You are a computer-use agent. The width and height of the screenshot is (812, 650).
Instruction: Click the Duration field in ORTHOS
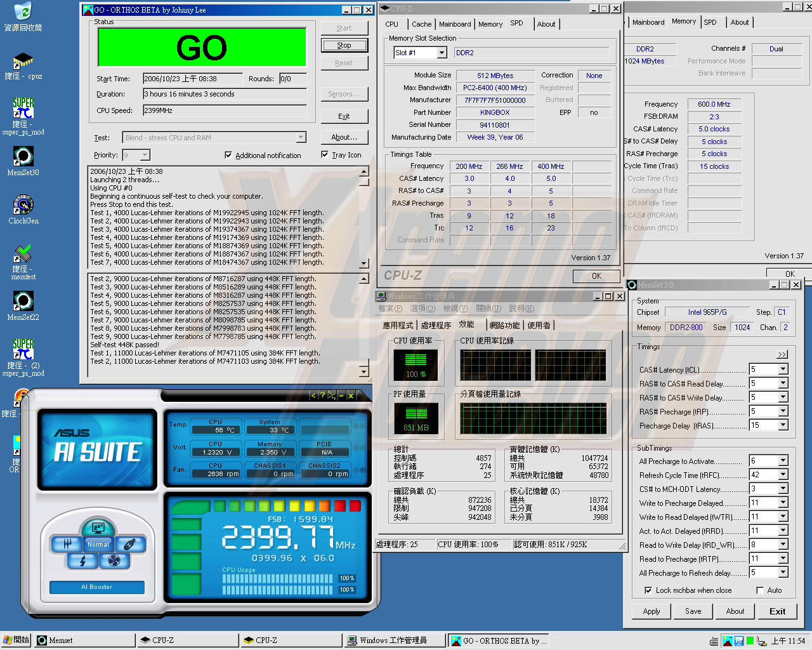[225, 94]
